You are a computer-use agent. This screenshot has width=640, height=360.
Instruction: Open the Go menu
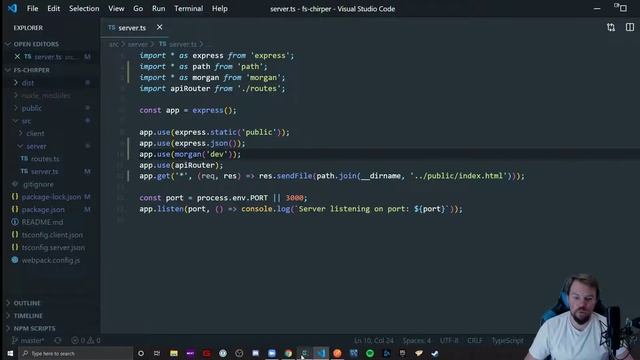pos(138,9)
